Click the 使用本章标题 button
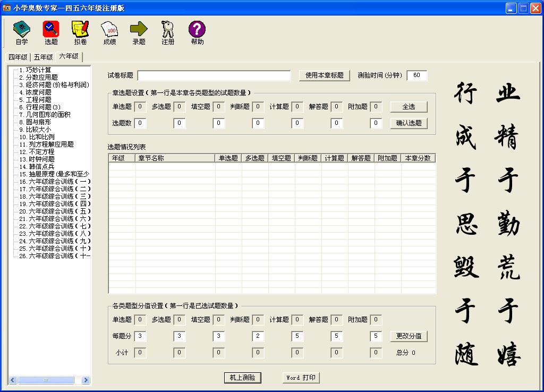 pyautogui.click(x=324, y=75)
